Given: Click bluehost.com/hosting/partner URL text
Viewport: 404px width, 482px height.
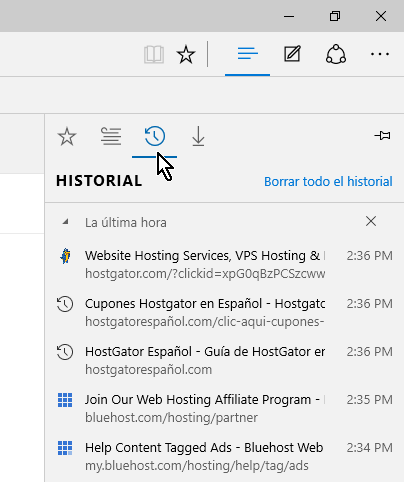Looking at the screenshot, I should (x=171, y=418).
